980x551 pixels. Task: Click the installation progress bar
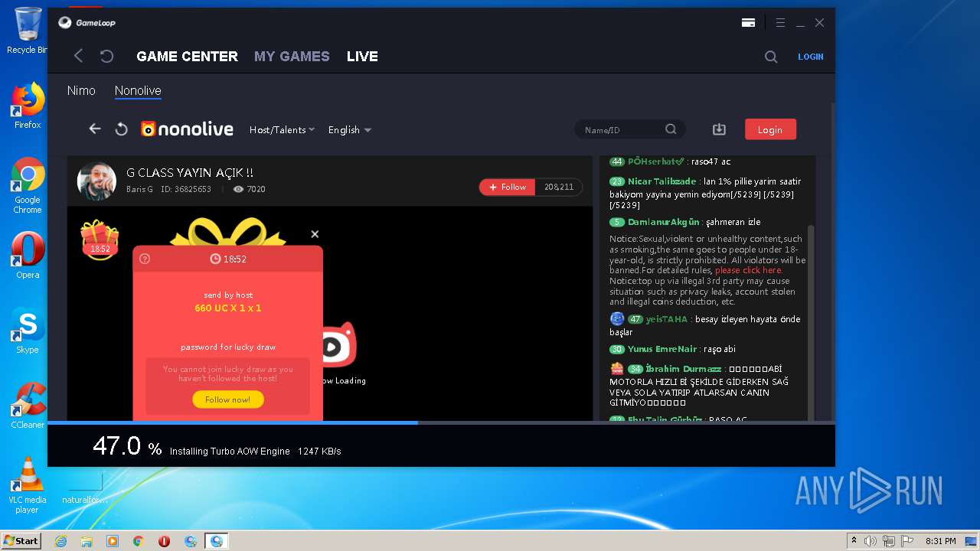point(441,422)
